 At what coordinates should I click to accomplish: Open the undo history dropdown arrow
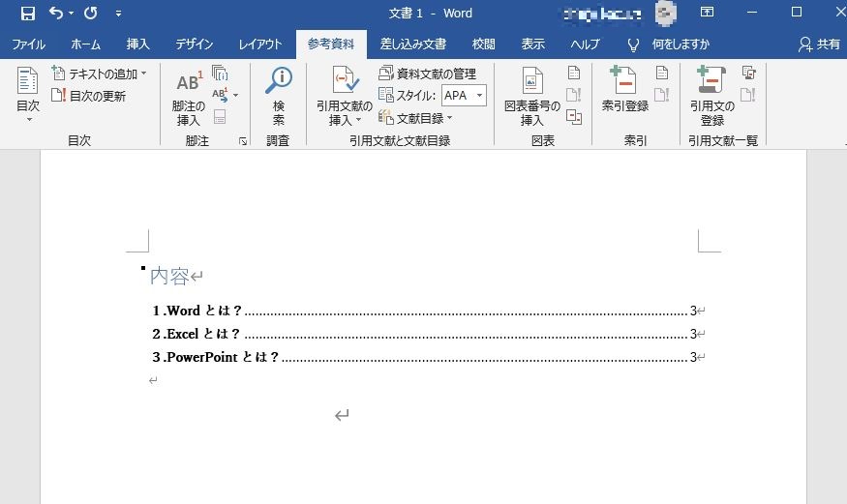[x=72, y=13]
